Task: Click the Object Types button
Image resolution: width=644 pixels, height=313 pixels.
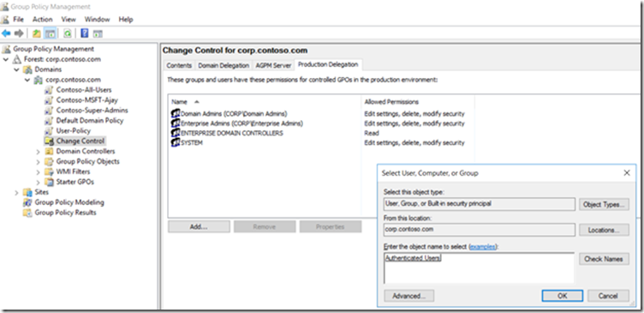Action: 604,204
